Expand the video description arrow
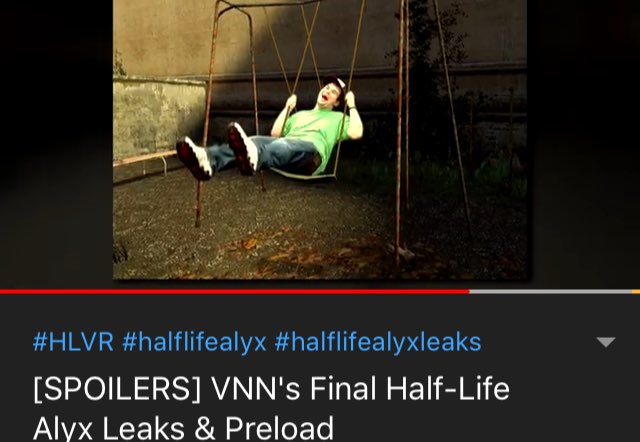 click(606, 342)
